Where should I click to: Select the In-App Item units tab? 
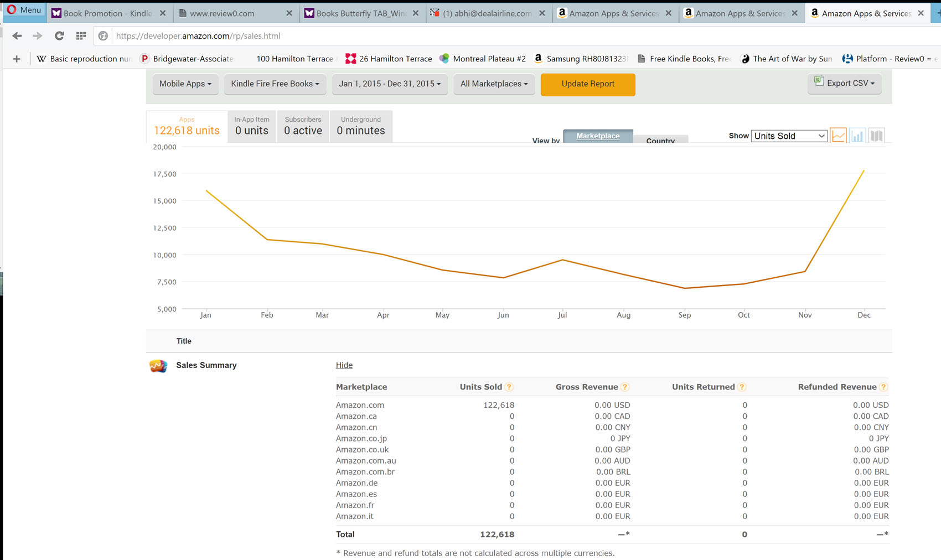(x=252, y=126)
